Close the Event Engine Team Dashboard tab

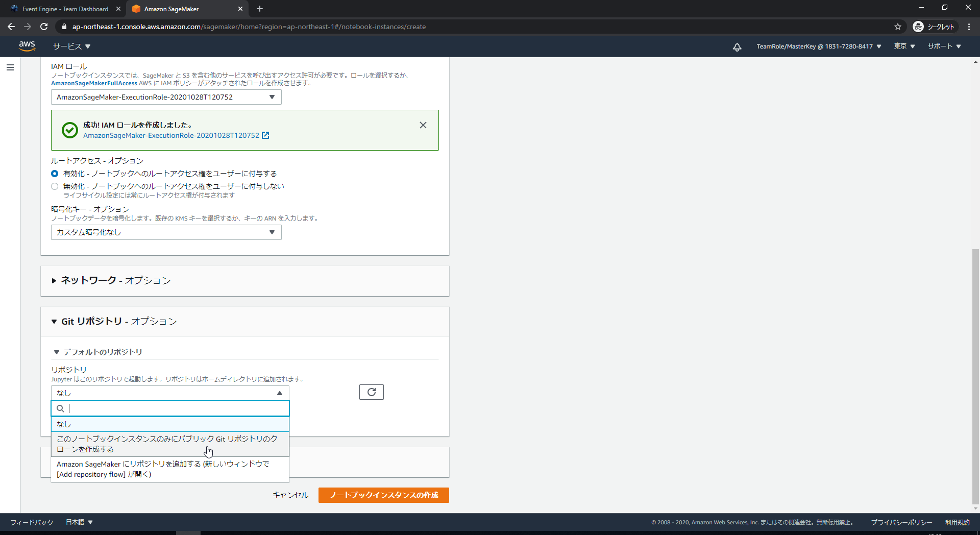click(118, 9)
